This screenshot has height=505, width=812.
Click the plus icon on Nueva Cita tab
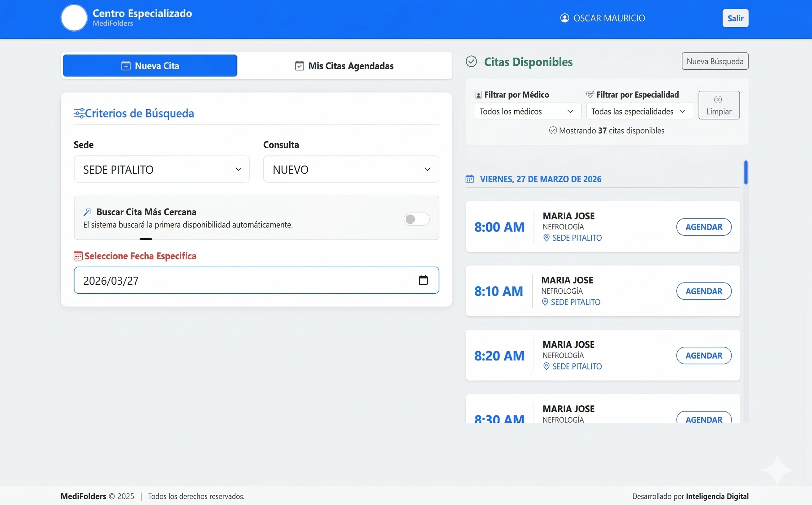coord(126,66)
